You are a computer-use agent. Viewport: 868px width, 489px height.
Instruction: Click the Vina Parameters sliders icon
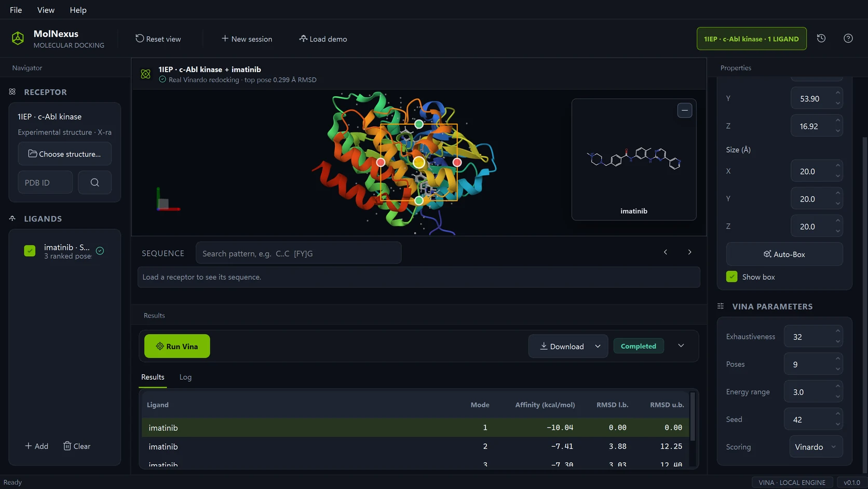coord(721,307)
